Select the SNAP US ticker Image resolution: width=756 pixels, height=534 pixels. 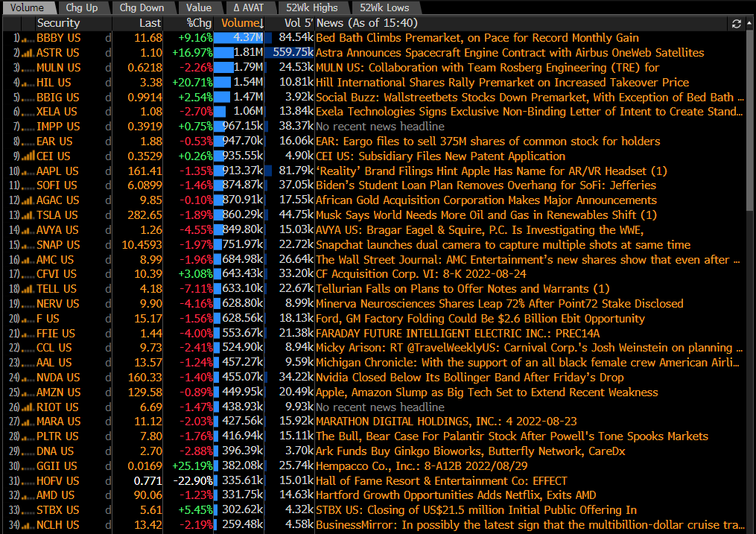point(58,245)
